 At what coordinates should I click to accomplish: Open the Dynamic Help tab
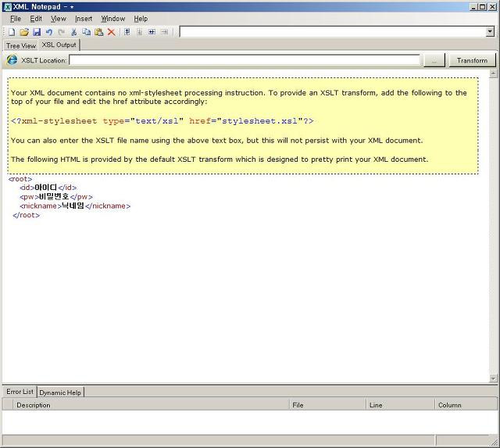pos(60,392)
